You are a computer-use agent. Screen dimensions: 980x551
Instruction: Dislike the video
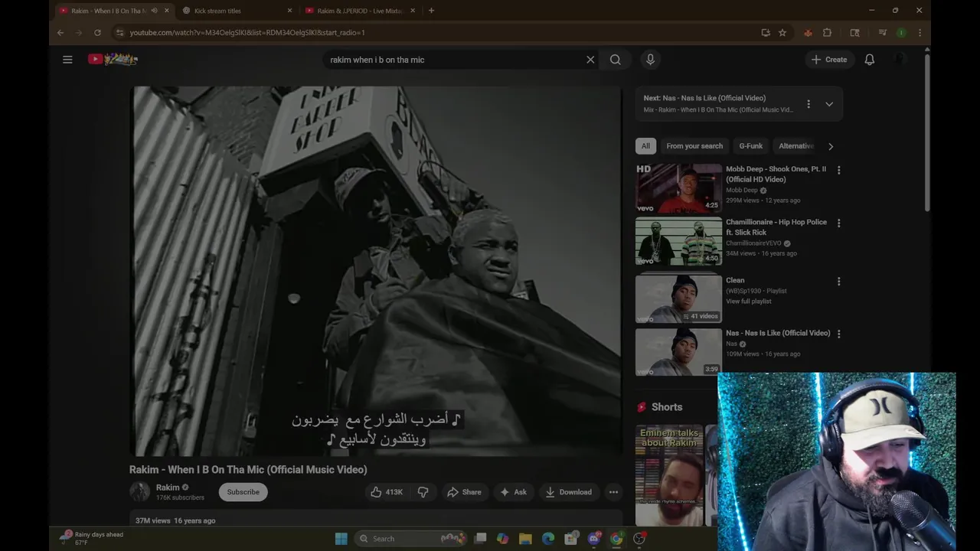[x=423, y=492]
